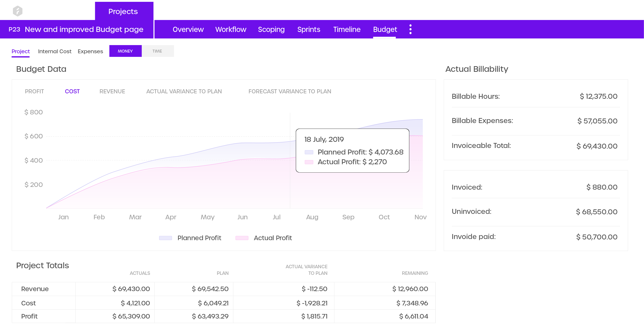
Task: Click the Planned Profit swatch in tooltip
Action: coord(309,152)
